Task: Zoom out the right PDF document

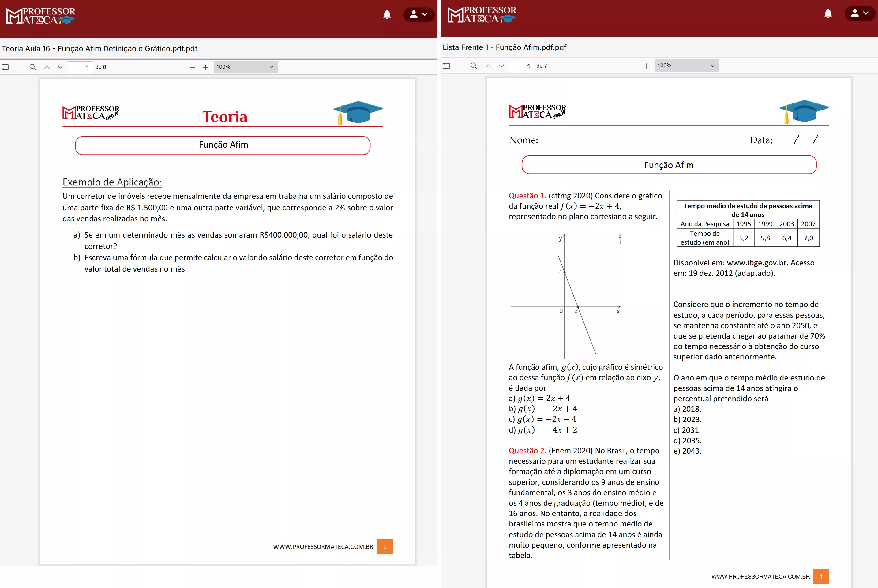Action: tap(633, 66)
